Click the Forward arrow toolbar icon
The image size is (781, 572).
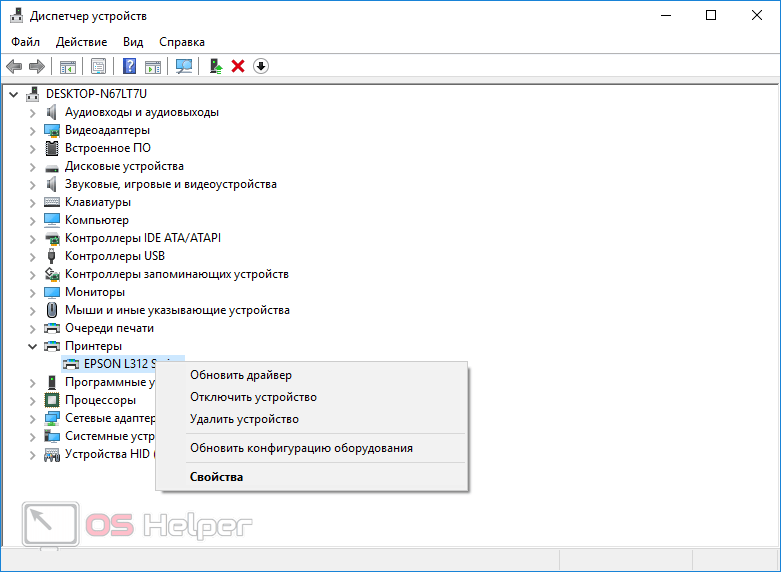click(x=37, y=66)
